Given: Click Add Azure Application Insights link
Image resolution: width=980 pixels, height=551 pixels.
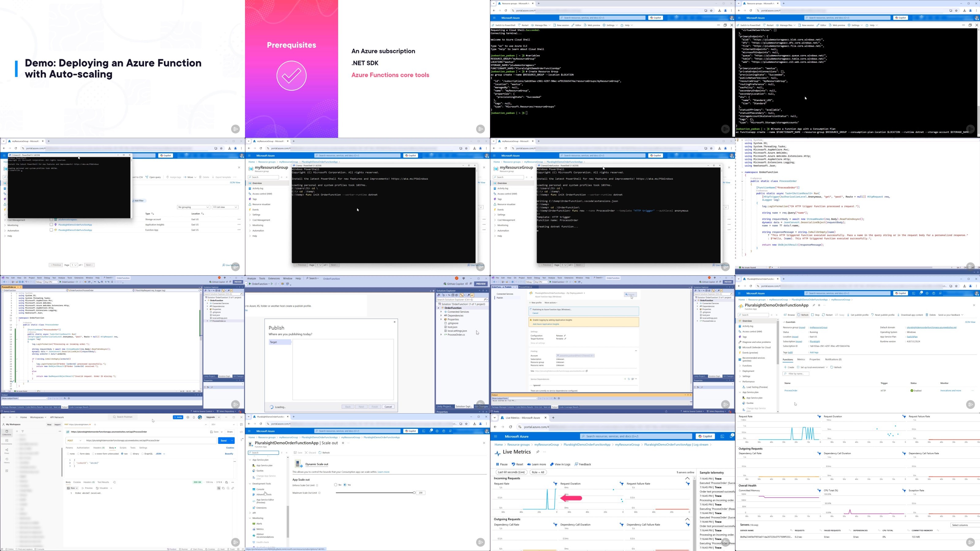Looking at the screenshot, I should pyautogui.click(x=545, y=324).
